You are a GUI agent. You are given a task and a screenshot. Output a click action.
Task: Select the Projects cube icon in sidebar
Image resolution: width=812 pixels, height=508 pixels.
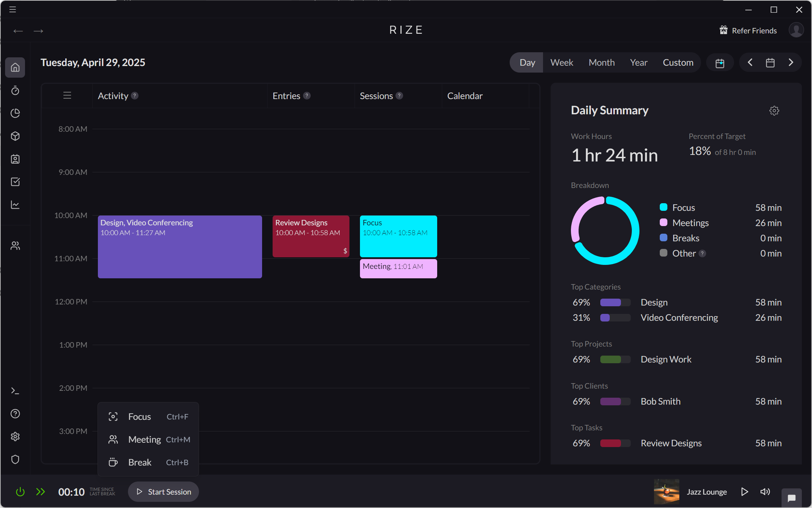[x=15, y=136]
